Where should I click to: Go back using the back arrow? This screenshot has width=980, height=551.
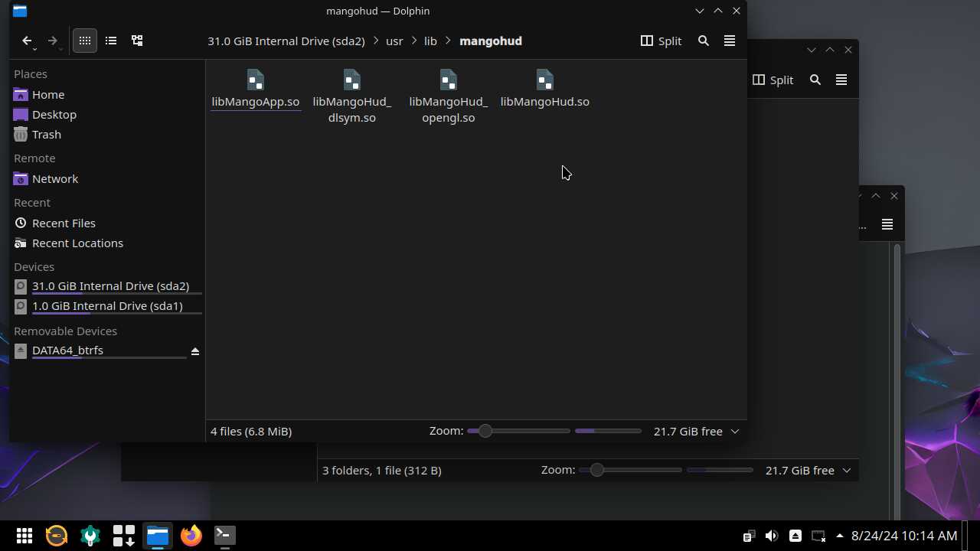(27, 41)
